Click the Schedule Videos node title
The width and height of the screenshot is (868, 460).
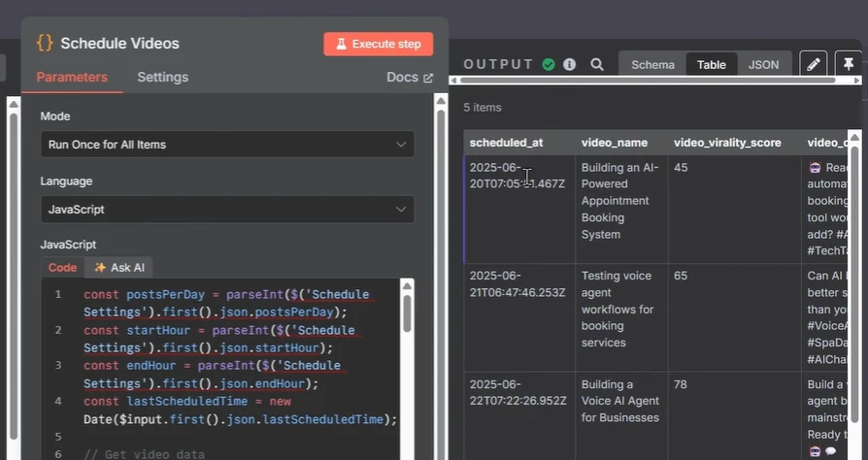click(x=120, y=43)
